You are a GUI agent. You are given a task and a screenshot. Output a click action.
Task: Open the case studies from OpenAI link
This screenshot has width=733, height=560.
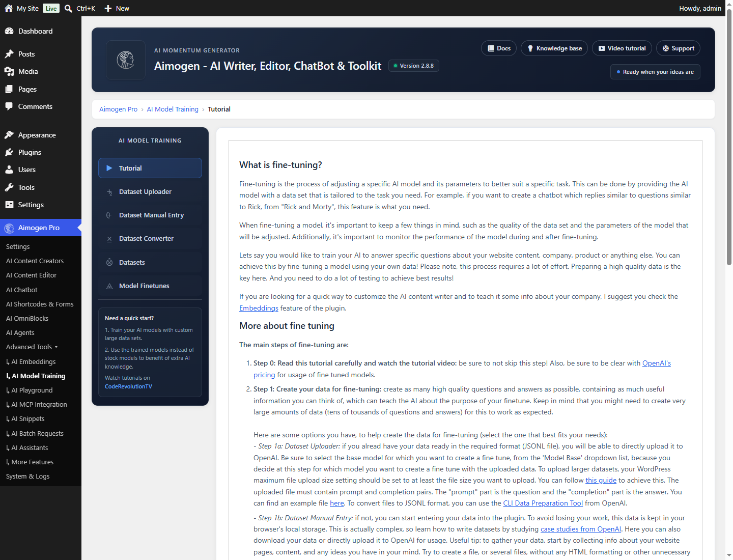(x=581, y=529)
